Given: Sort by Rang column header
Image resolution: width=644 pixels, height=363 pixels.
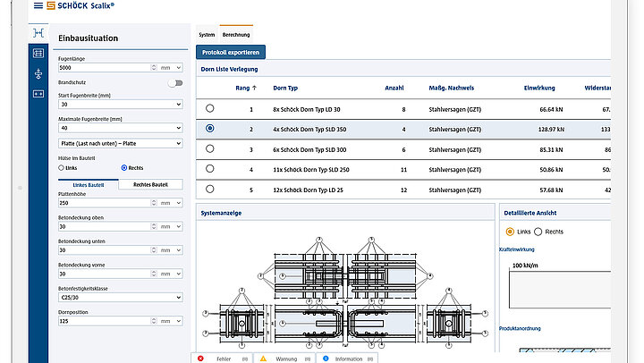Looking at the screenshot, I should (242, 88).
